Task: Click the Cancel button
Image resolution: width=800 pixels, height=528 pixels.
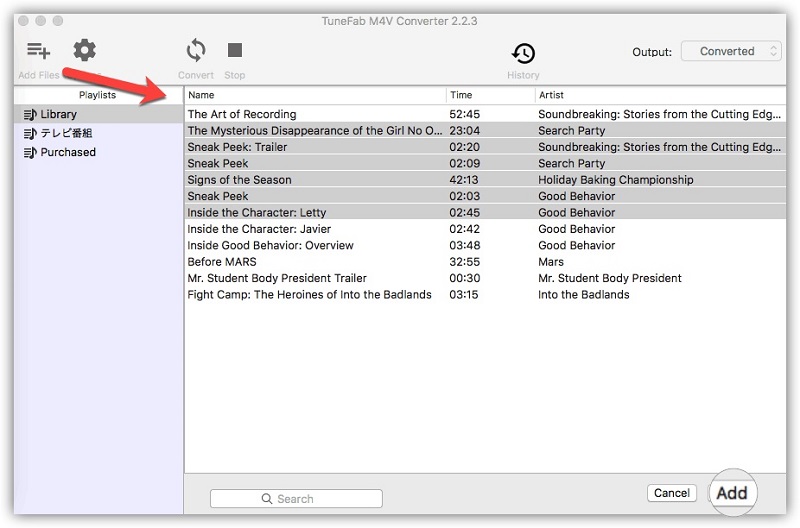Action: click(672, 493)
